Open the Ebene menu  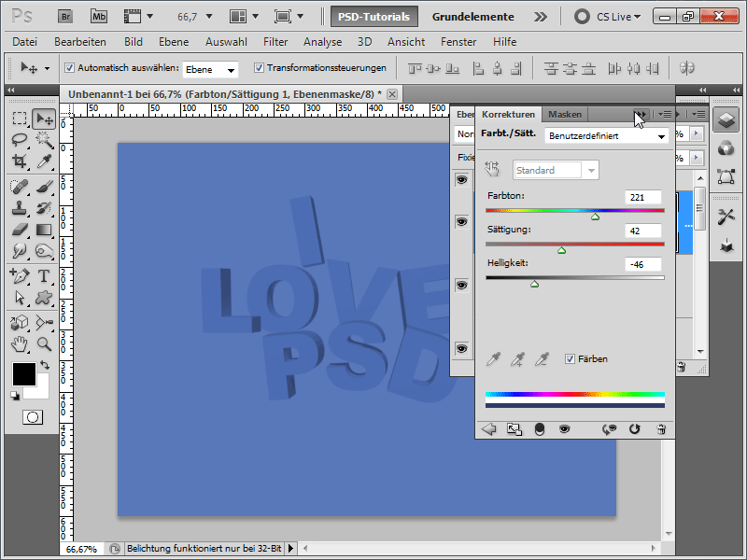point(174,42)
